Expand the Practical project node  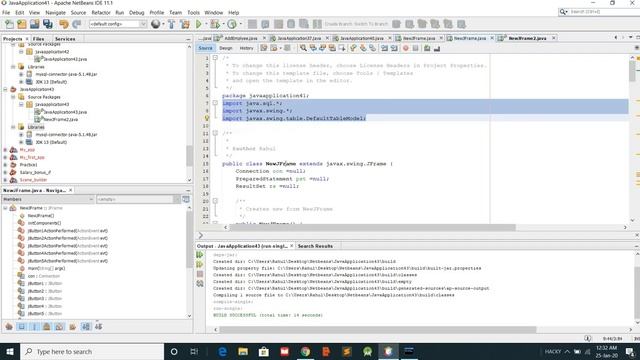(5, 165)
